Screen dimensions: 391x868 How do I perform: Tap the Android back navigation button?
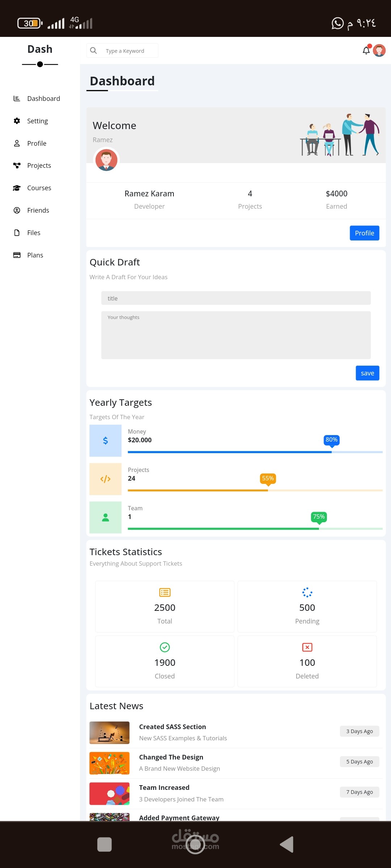[x=287, y=844]
